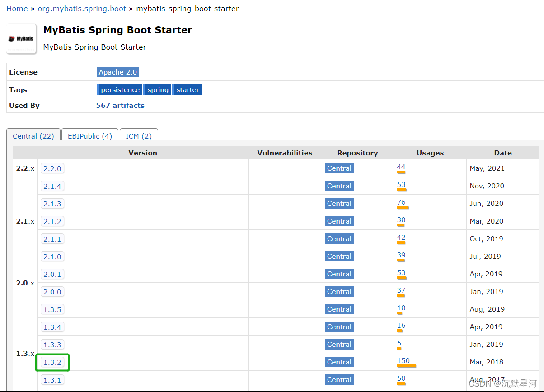Open version 2.0.1

tap(52, 274)
